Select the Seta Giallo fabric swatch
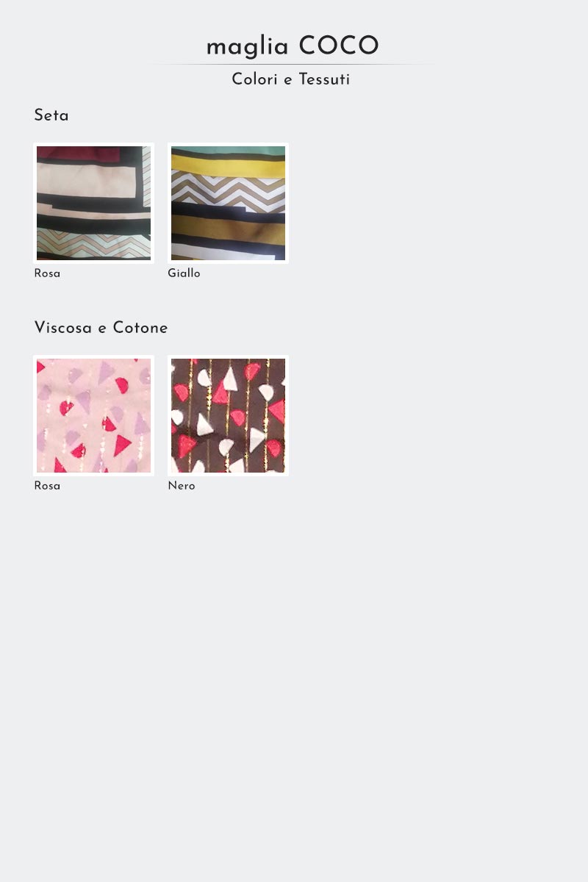Image resolution: width=588 pixels, height=882 pixels. tap(228, 203)
